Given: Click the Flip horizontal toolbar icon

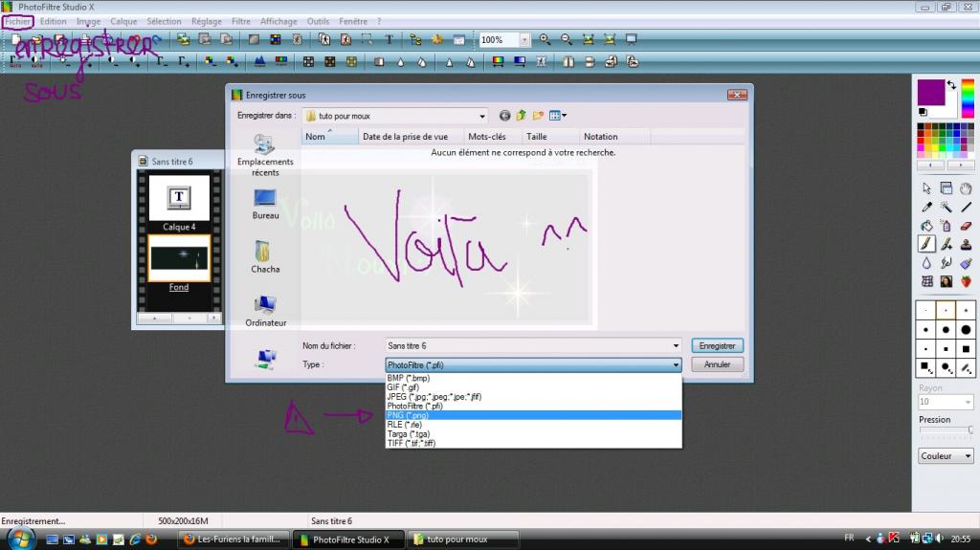Looking at the screenshot, I should pos(568,61).
